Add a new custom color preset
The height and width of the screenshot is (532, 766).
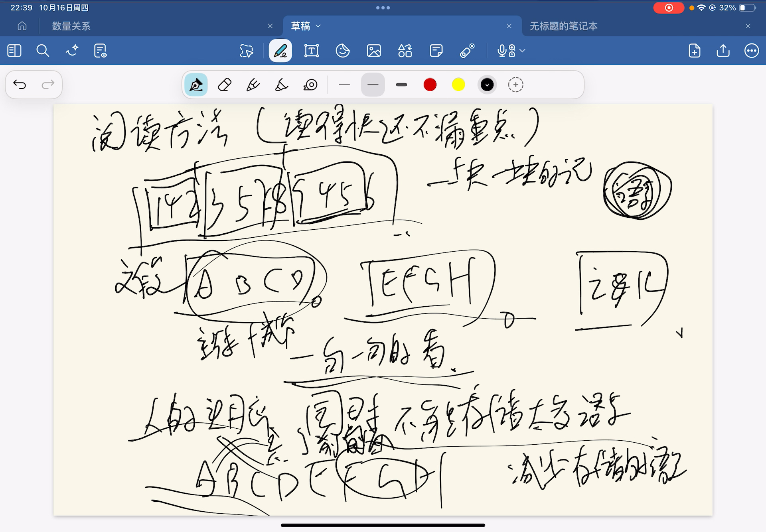tap(515, 85)
